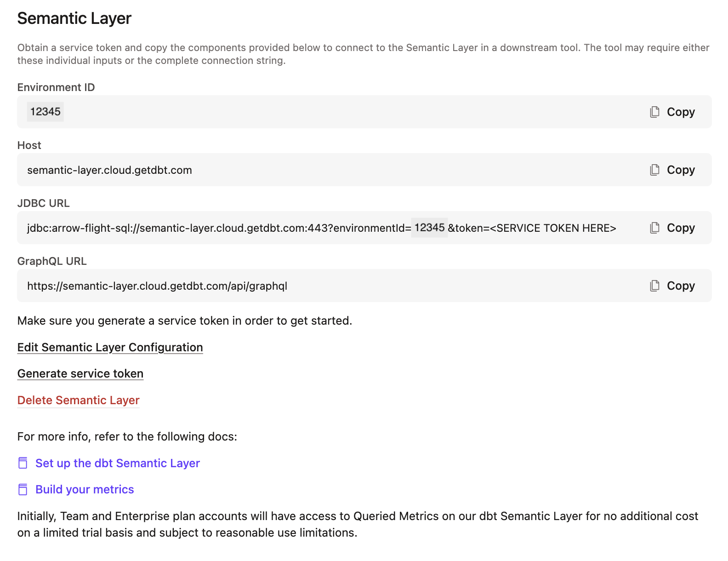Click the copy icon beside Environment ID

(654, 112)
